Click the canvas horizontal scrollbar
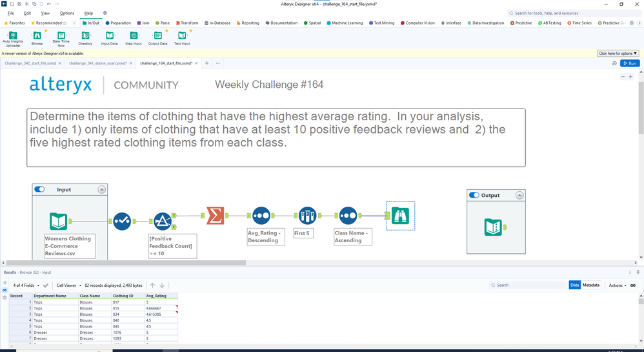 [126, 262]
